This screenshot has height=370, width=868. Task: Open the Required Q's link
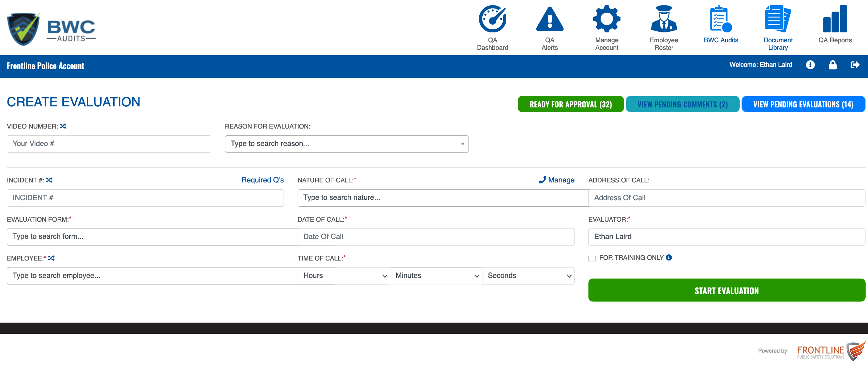[x=263, y=180]
